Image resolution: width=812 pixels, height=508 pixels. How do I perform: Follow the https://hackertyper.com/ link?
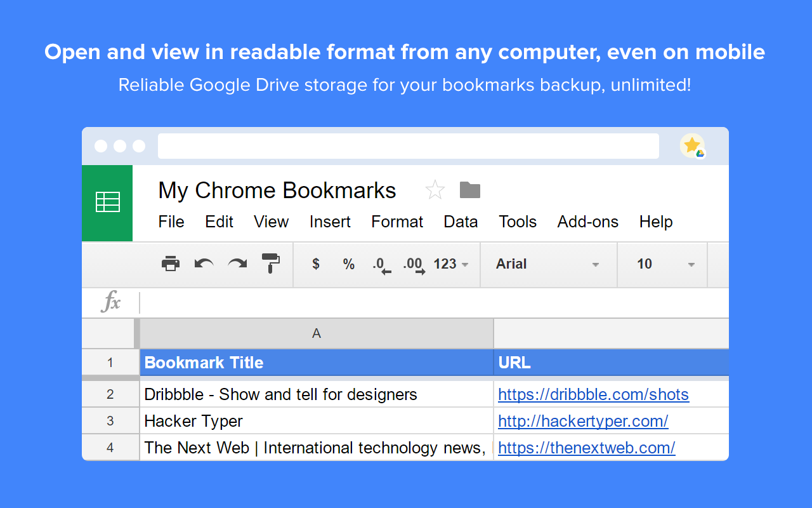[x=583, y=421]
